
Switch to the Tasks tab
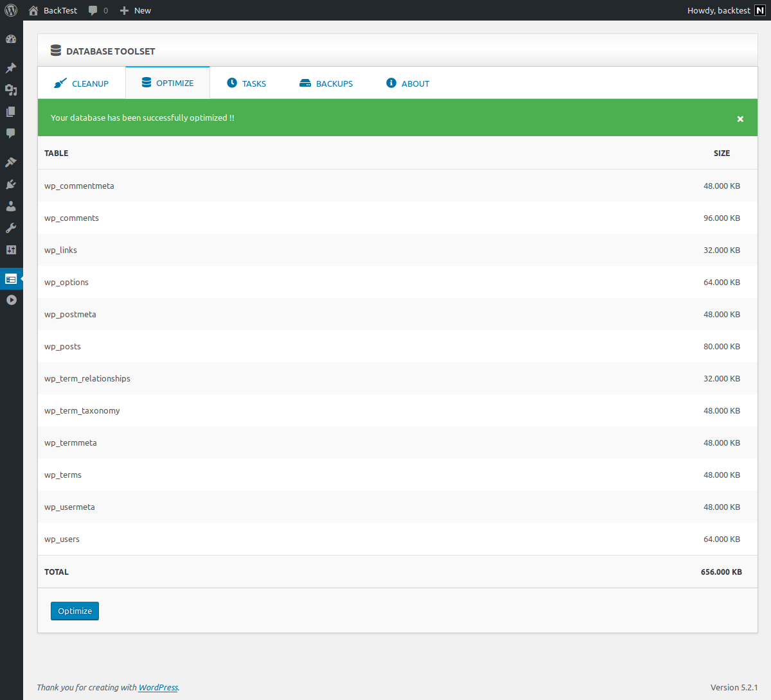point(247,83)
